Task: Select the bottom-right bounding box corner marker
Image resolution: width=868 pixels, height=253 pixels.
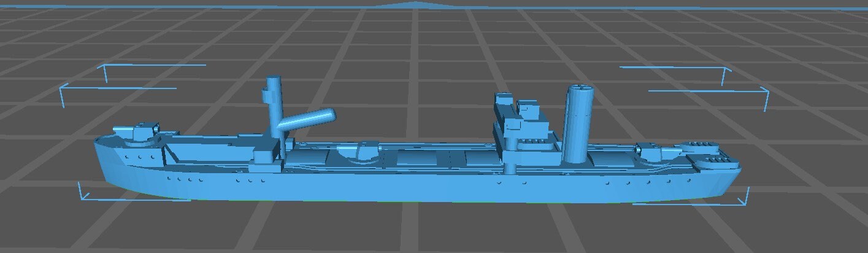Action: click(745, 197)
